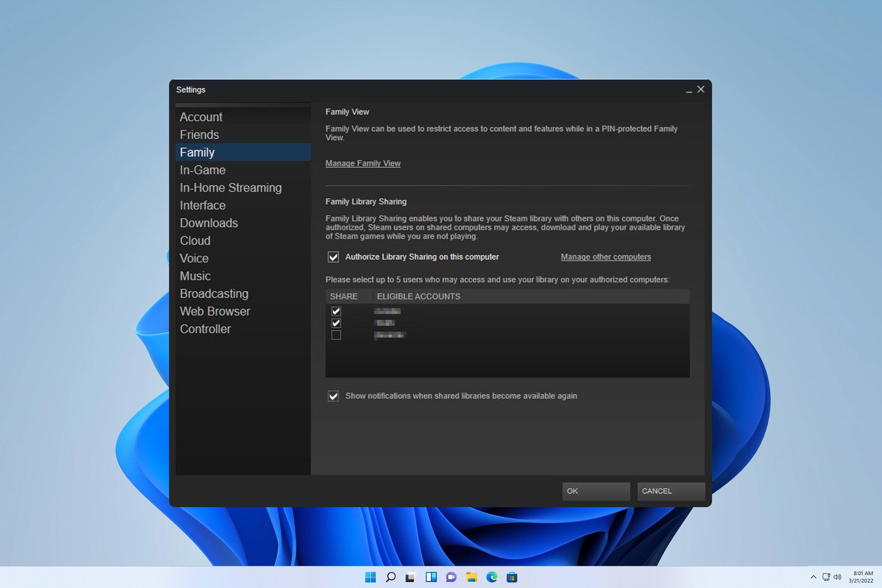Open the Windows Start menu
This screenshot has height=588, width=882.
pyautogui.click(x=370, y=577)
